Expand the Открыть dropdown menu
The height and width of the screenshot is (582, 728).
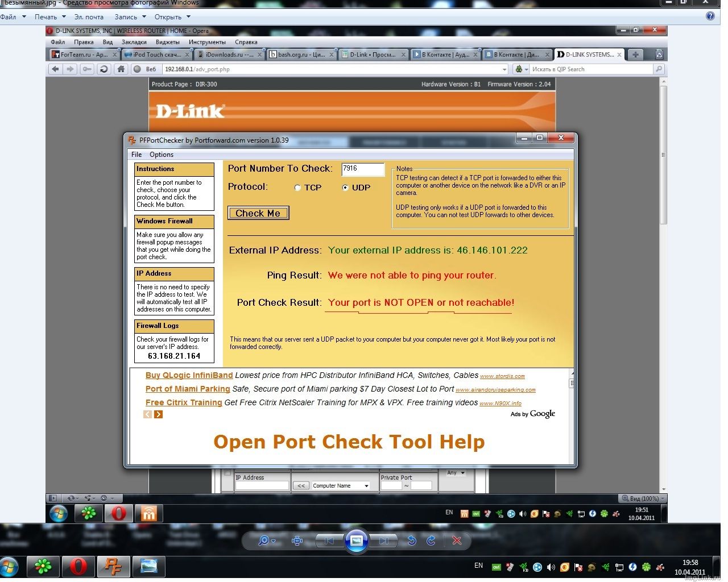coord(172,17)
